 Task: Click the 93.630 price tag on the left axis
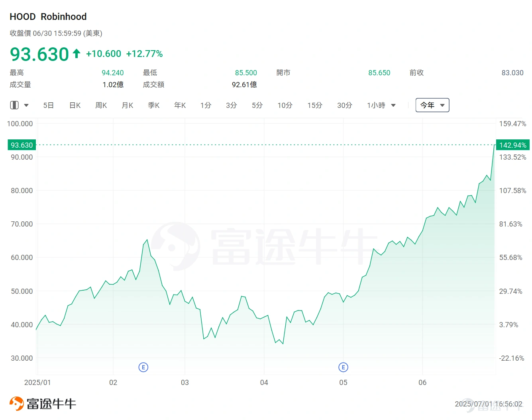[21, 145]
